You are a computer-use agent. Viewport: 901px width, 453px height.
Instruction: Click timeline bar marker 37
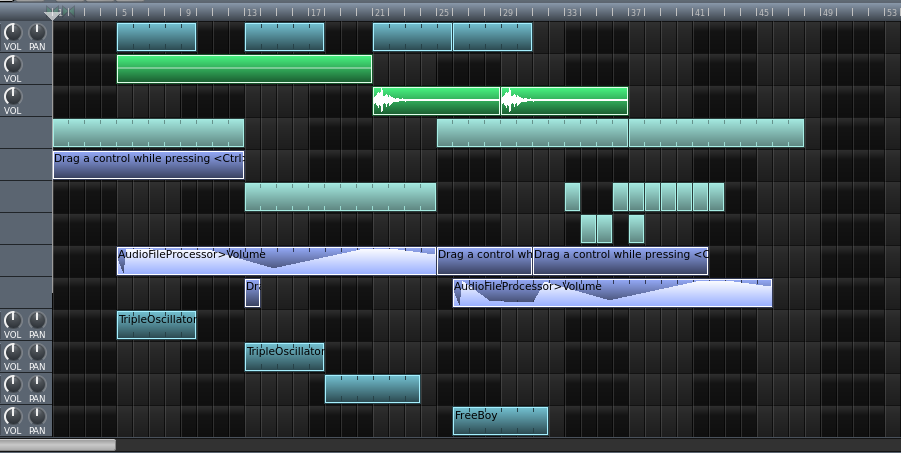[636, 12]
